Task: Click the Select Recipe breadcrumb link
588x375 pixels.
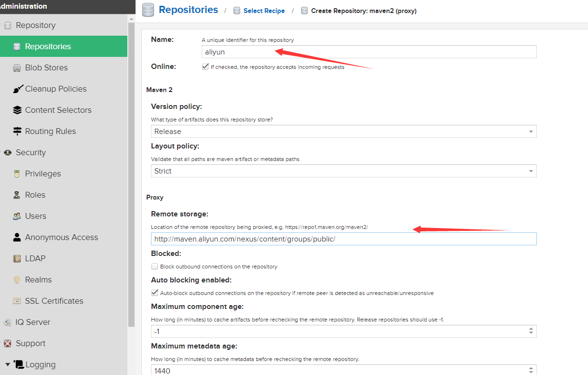Action: pyautogui.click(x=264, y=11)
